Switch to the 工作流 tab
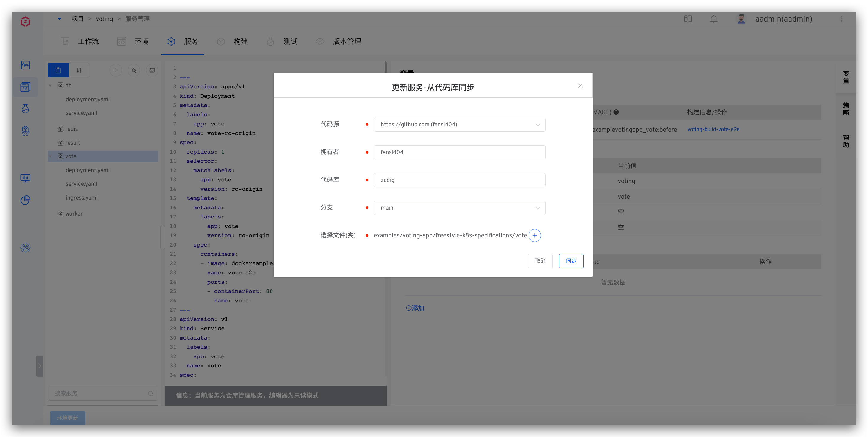The height and width of the screenshot is (437, 868). click(x=89, y=41)
